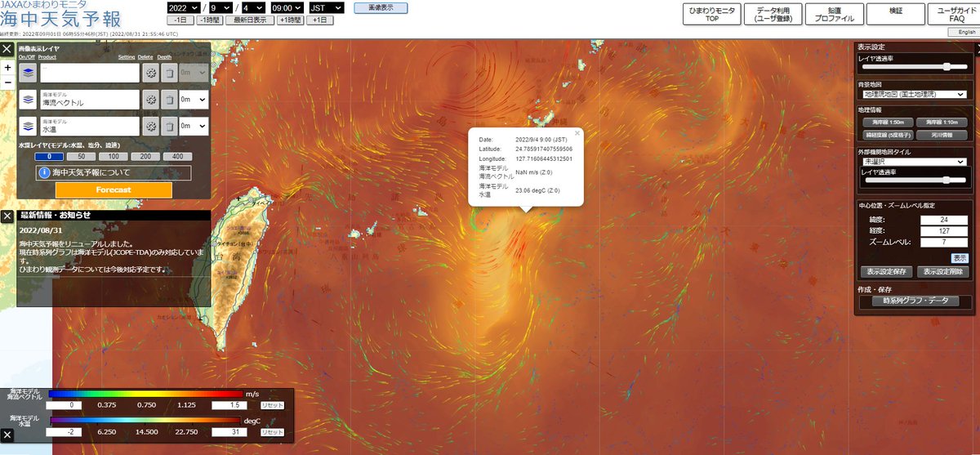
Task: Click the info icon beside 海中天気予報について
Action: 45,173
